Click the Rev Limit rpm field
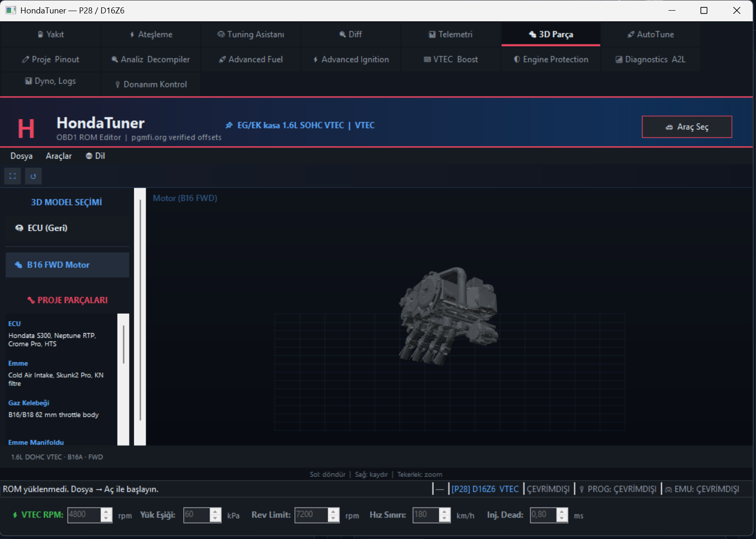The height and width of the screenshot is (539, 756). point(312,515)
